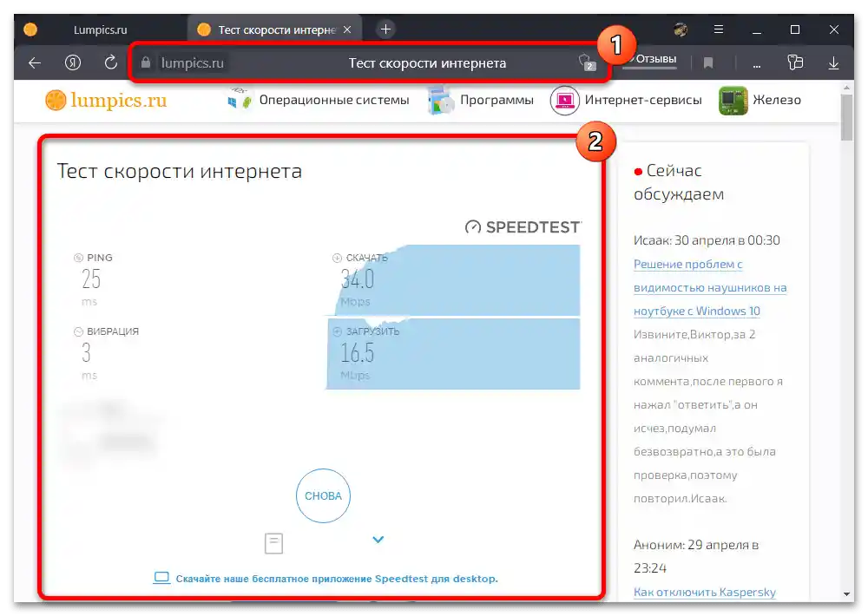
Task: Open Yandex home via the Я icon
Action: (73, 62)
